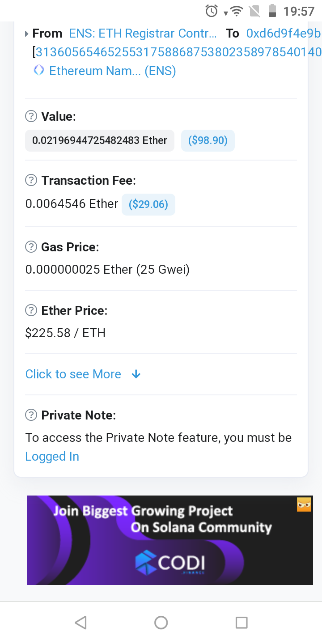Tap the help icon beside Value
This screenshot has width=322, height=644.
[31, 117]
